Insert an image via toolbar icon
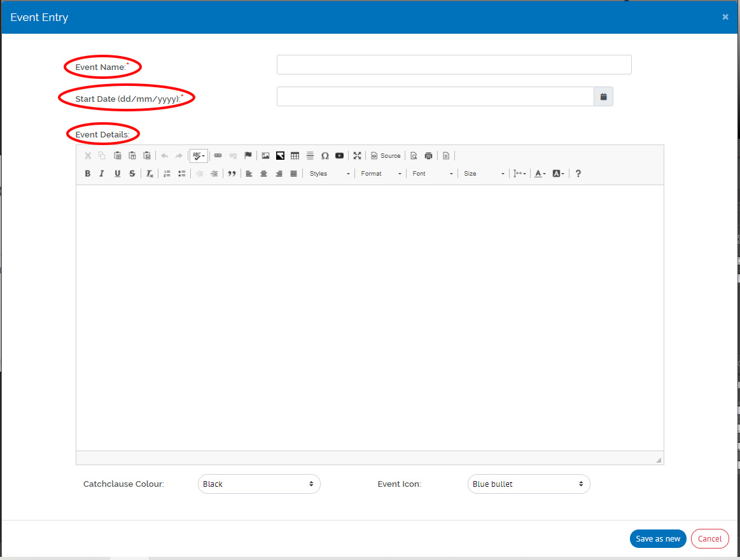740x560 pixels. 265,156
